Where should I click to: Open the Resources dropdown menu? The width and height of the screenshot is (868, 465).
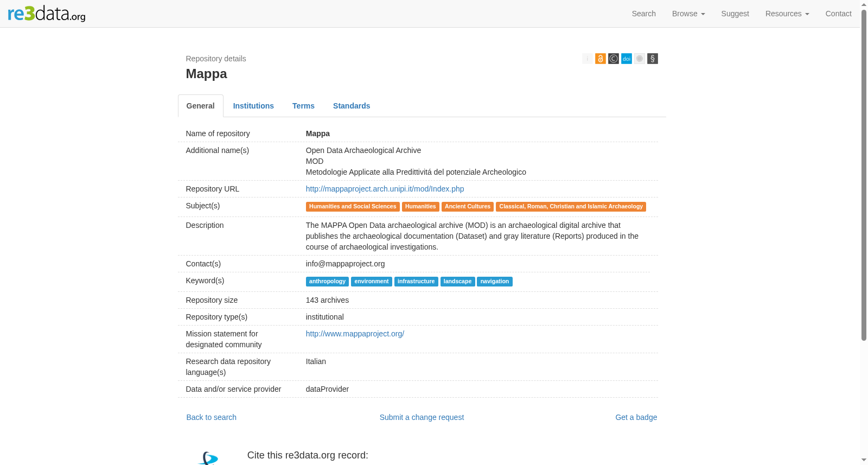pos(787,14)
